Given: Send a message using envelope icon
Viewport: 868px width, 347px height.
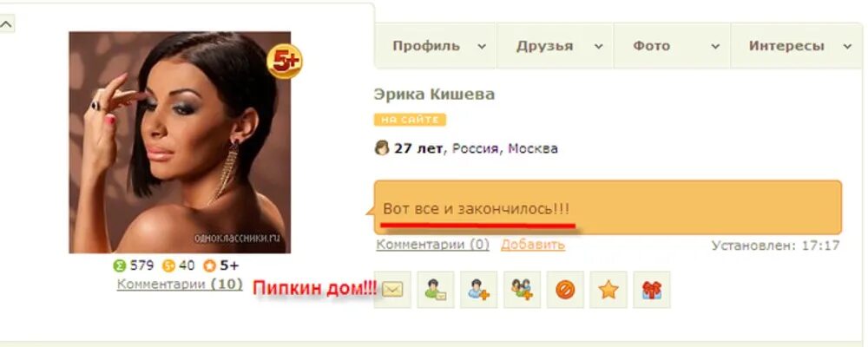Looking at the screenshot, I should tap(392, 290).
